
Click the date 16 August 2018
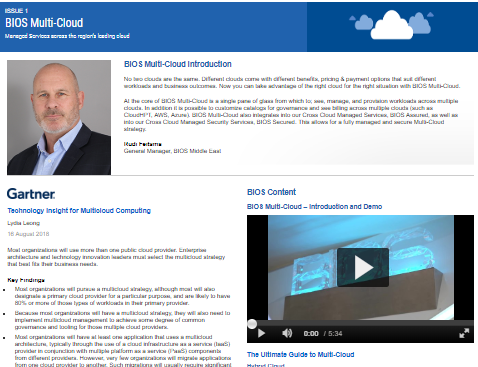28,234
